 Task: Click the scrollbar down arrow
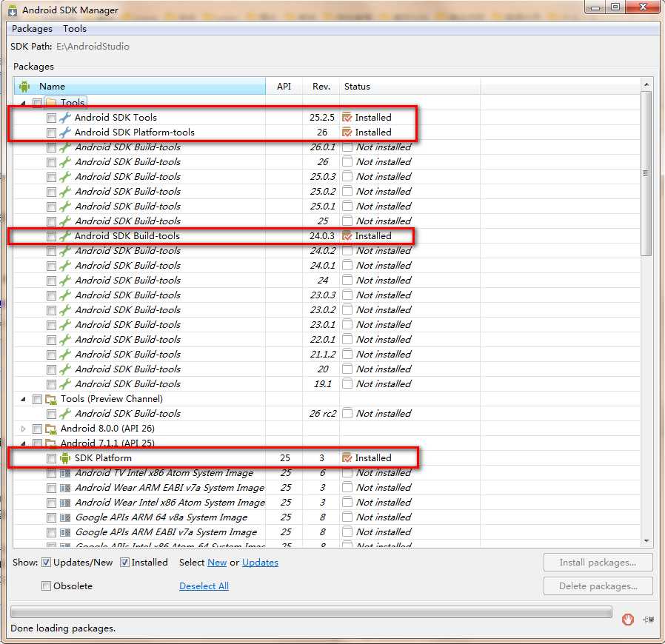646,540
